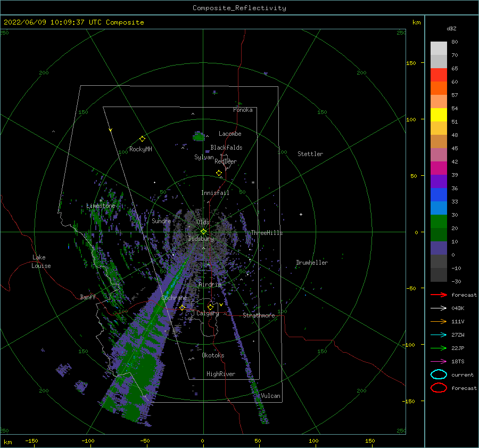Click the red forecast arrow legend icon

click(x=439, y=295)
